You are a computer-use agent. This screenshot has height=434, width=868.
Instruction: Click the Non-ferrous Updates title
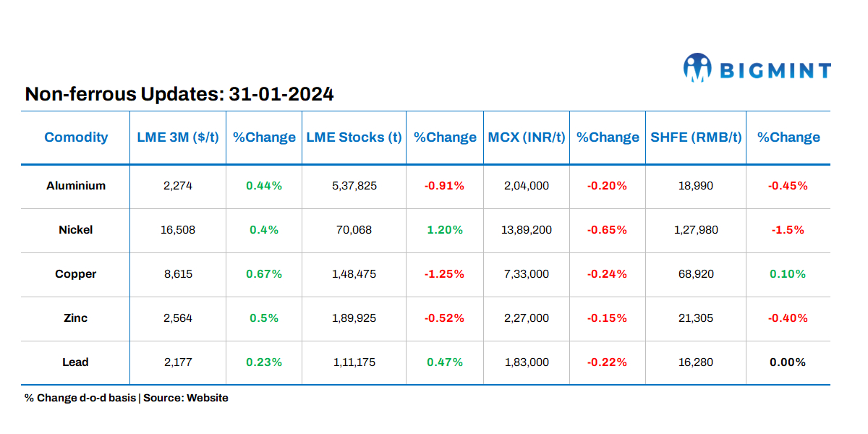tap(179, 94)
